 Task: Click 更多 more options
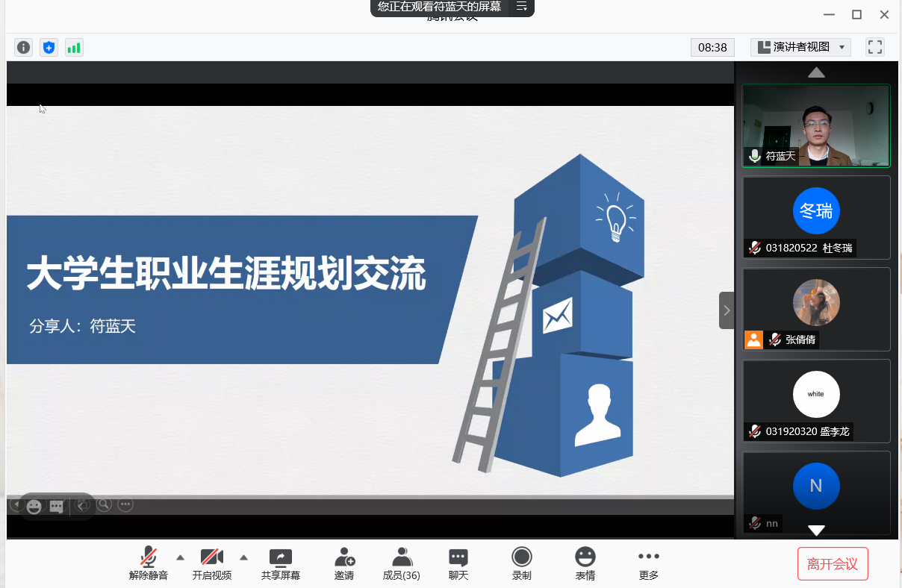tap(648, 563)
